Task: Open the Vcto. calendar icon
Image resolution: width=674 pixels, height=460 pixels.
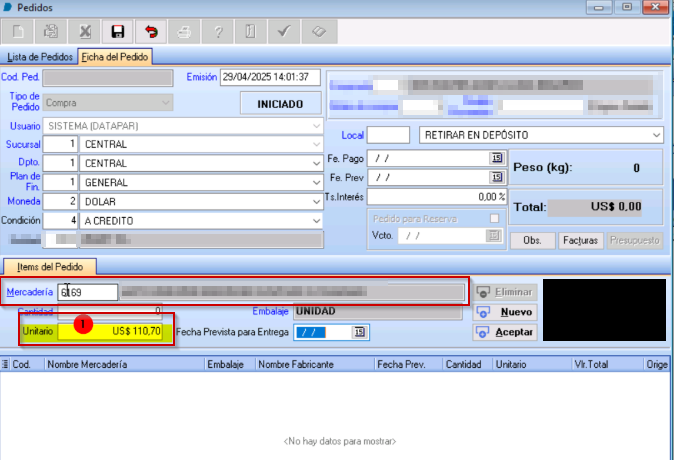Action: pos(494,236)
